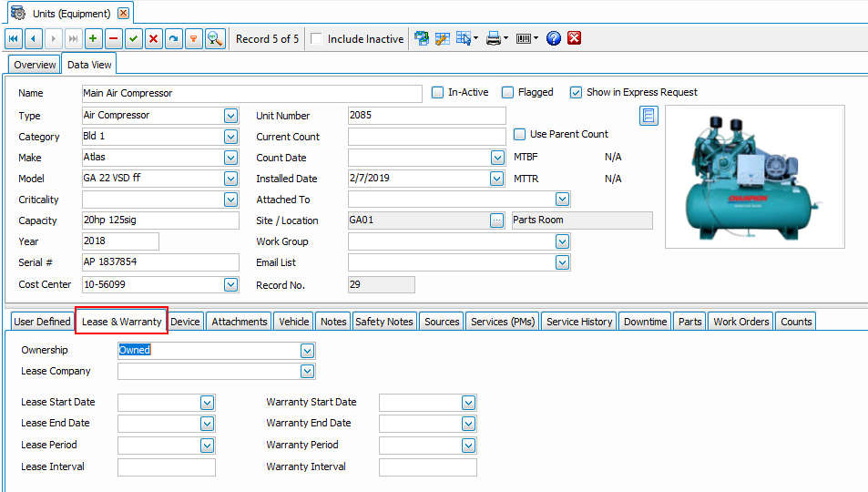Select the Data View tab
Screen dimensions: 868x492
89,65
